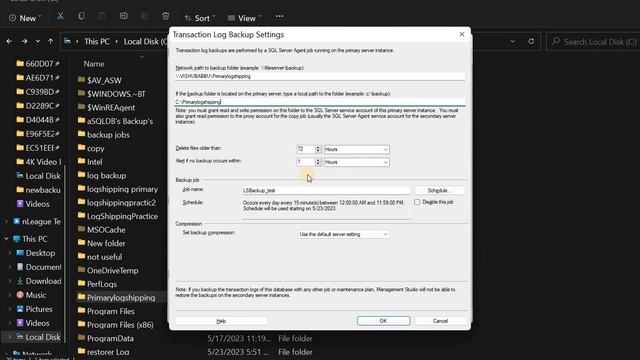Open Alert if no backup units dropdown
The height and width of the screenshot is (360, 640).
pyautogui.click(x=356, y=162)
